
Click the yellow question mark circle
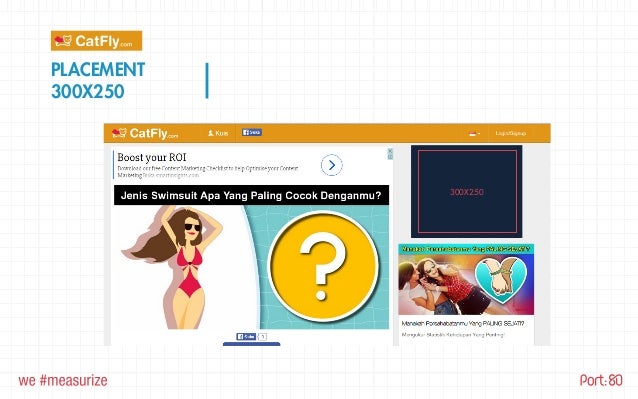pos(323,266)
